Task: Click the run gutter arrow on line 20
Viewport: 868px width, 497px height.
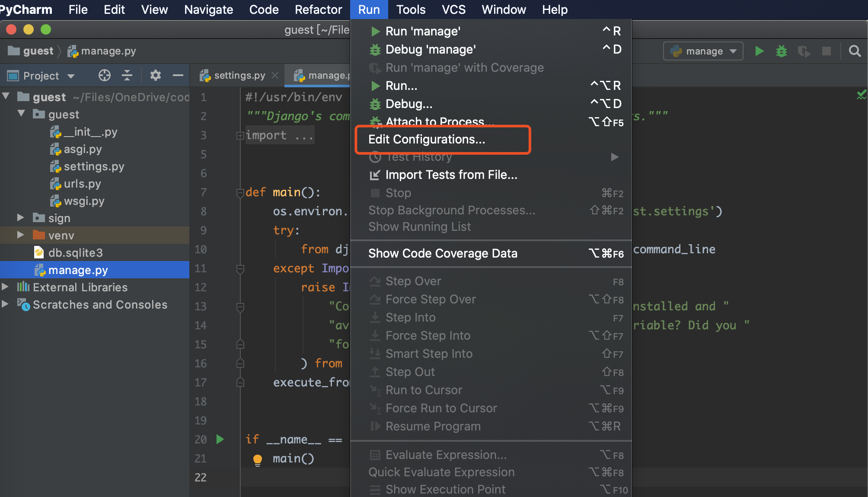Action: [220, 440]
